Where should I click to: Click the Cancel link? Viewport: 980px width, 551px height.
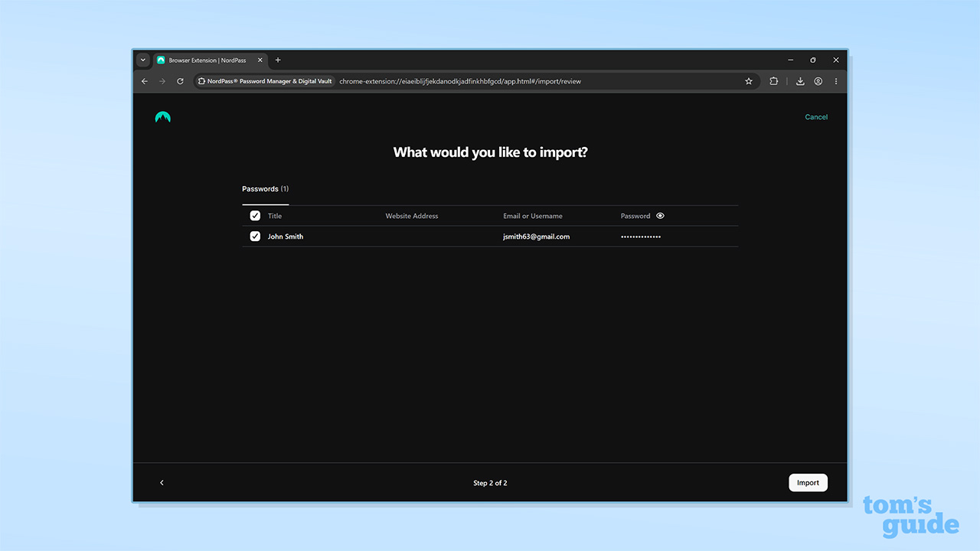816,117
